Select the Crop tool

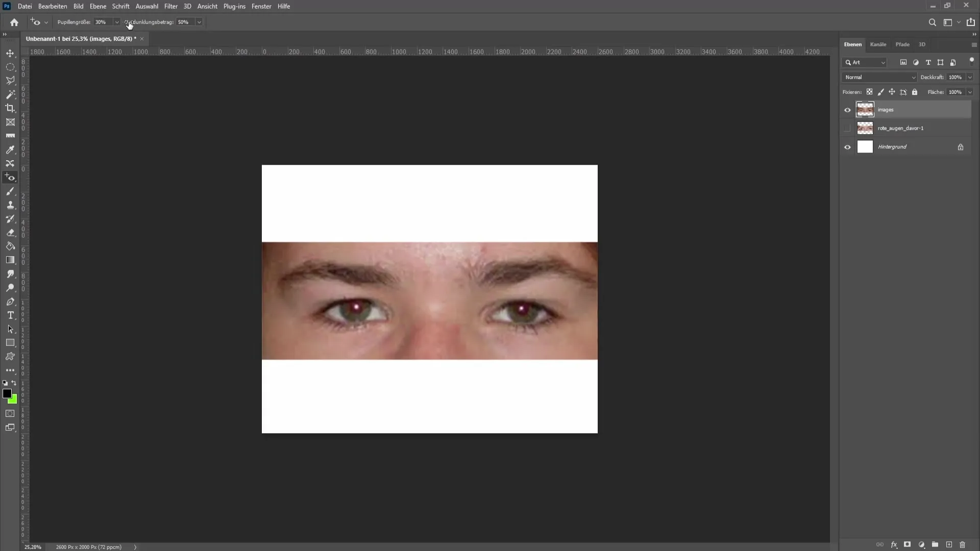(x=10, y=108)
